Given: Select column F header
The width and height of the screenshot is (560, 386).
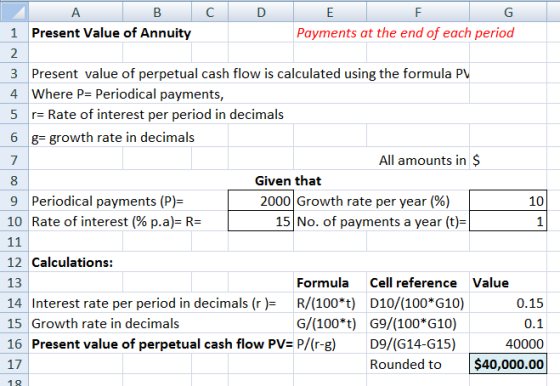Looking at the screenshot, I should pos(418,12).
